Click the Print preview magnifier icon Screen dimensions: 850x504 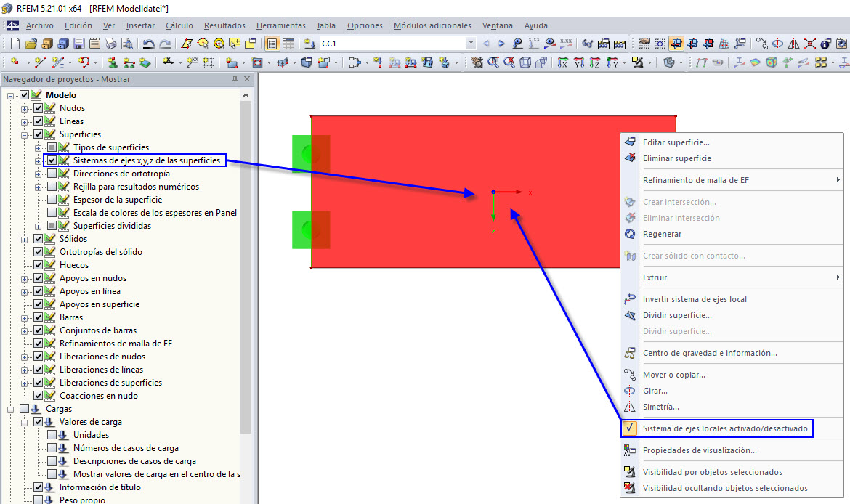(x=127, y=44)
